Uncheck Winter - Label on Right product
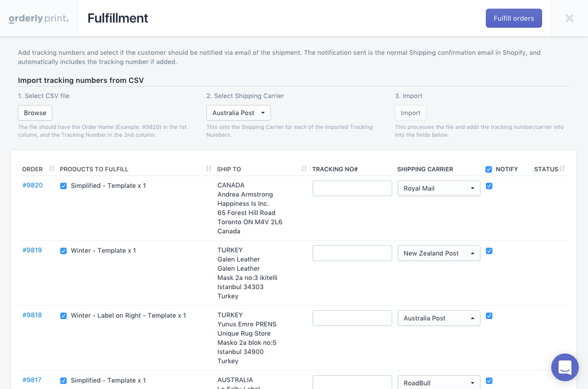588x389 pixels. (64, 316)
